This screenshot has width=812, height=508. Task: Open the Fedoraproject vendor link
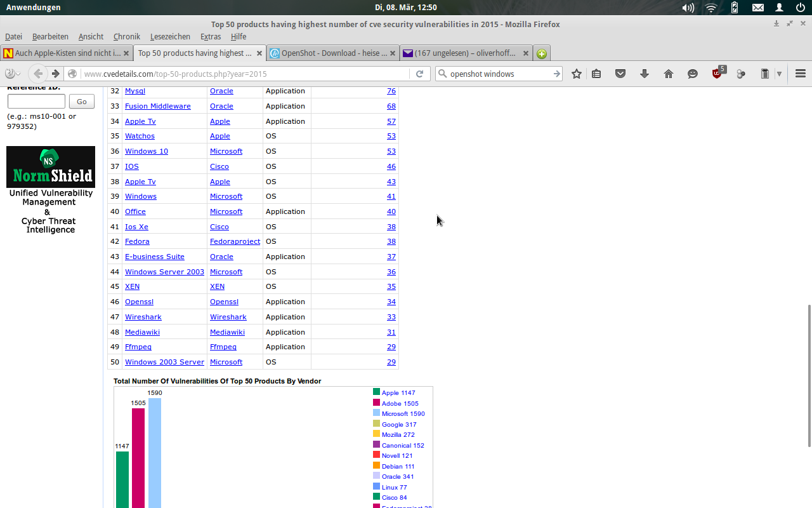coord(235,241)
